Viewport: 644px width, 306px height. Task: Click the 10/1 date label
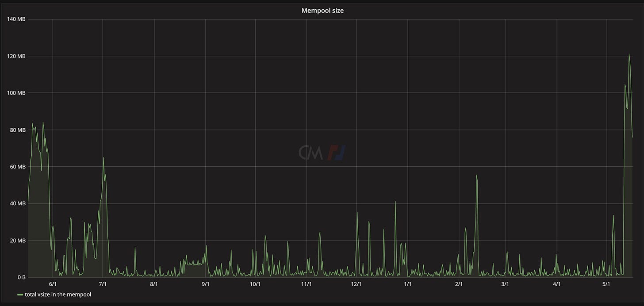point(255,284)
